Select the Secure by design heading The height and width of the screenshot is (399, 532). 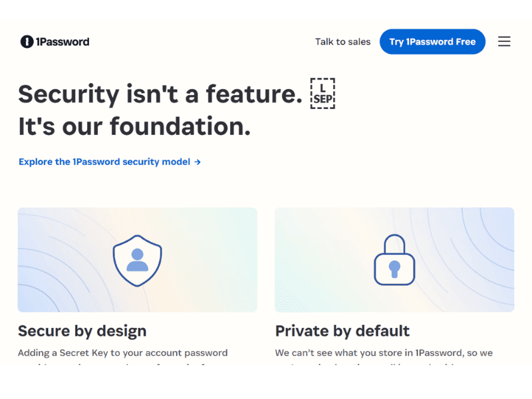click(x=82, y=331)
